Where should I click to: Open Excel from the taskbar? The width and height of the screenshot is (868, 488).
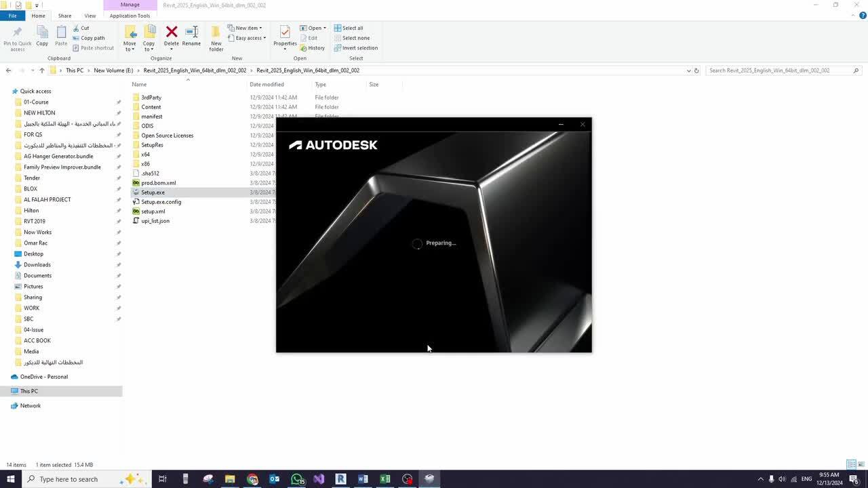click(384, 479)
